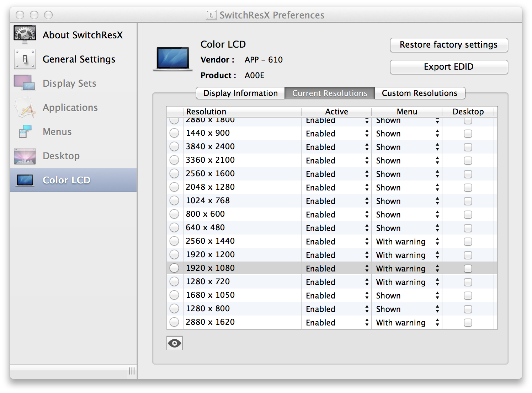This screenshot has width=532, height=393.
Task: Choose the 2560 x 1600 radio button
Action: coord(174,174)
